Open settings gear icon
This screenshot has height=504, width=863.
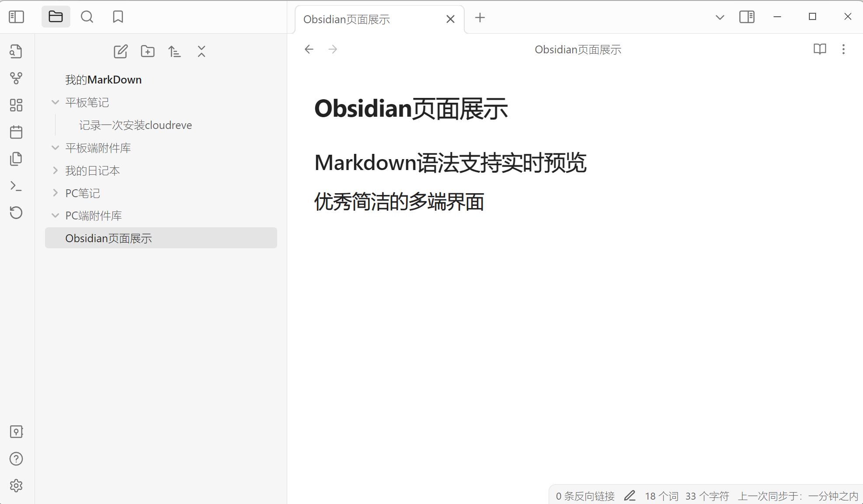(x=16, y=486)
